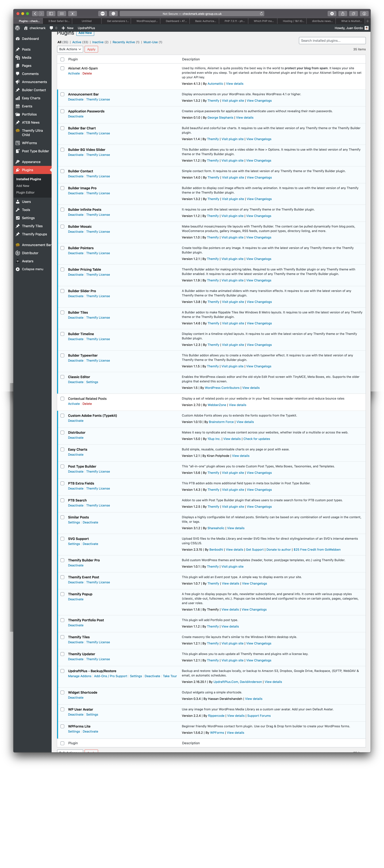Screen dimensions: 384x868
Task: Select the Classic Editor checkbox
Action: pos(62,377)
